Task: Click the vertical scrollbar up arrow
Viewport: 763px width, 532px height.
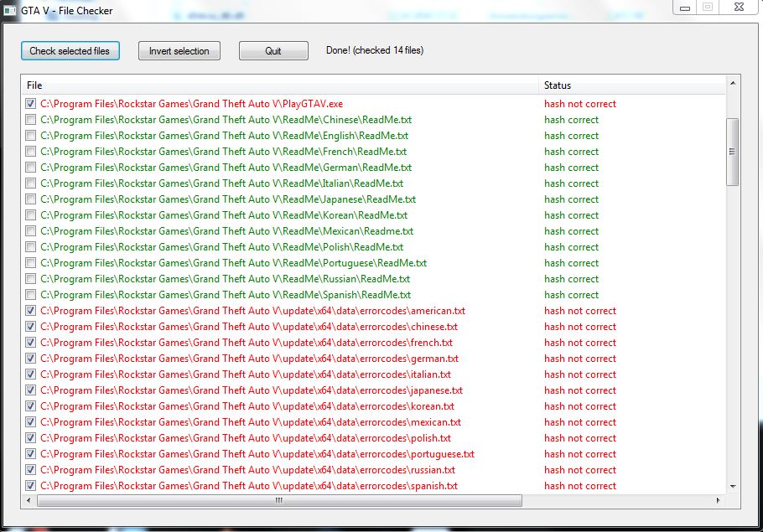Action: tap(733, 83)
